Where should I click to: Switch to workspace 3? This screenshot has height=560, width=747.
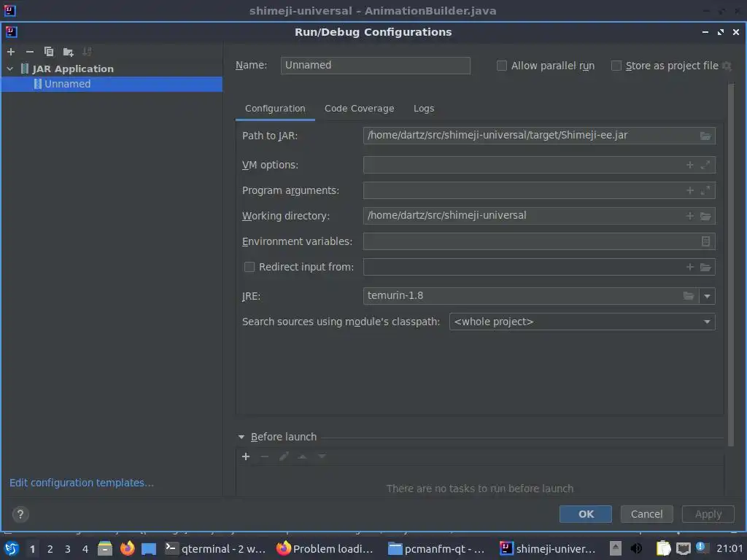pos(68,549)
